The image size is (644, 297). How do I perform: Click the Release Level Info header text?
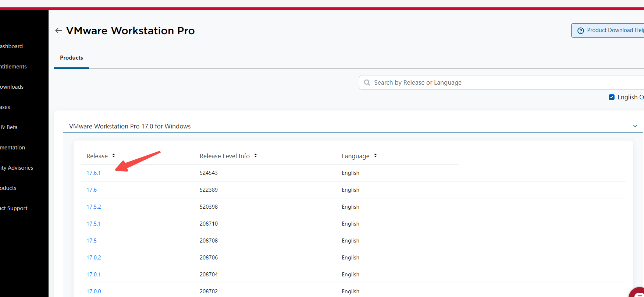(225, 156)
